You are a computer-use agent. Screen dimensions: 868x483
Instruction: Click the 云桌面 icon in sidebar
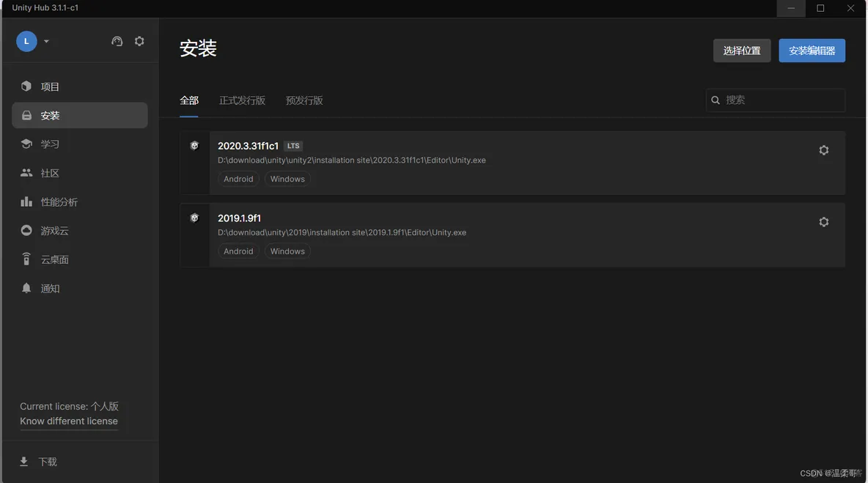pos(26,259)
